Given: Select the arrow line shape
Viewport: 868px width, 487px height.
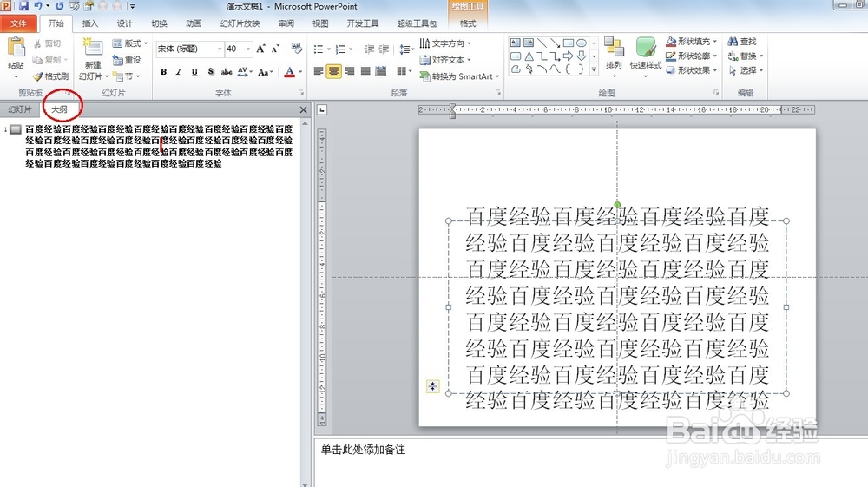Looking at the screenshot, I should (556, 43).
